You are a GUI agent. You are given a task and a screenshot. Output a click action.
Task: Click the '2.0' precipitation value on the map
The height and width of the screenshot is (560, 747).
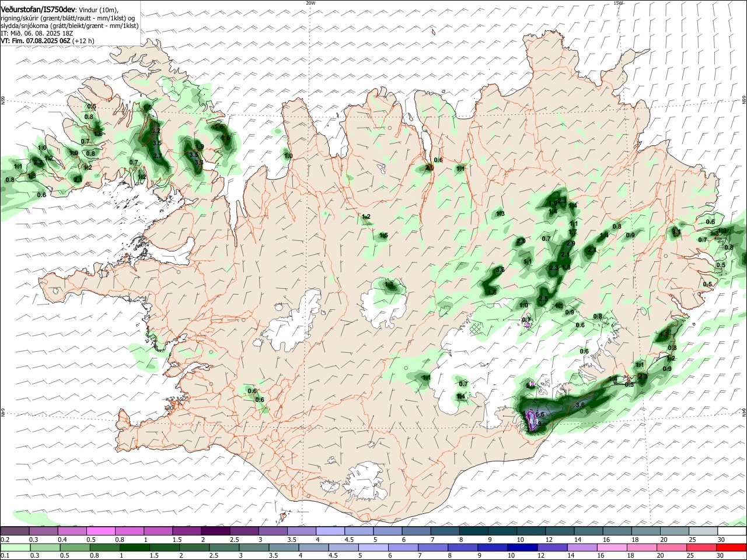click(x=430, y=167)
